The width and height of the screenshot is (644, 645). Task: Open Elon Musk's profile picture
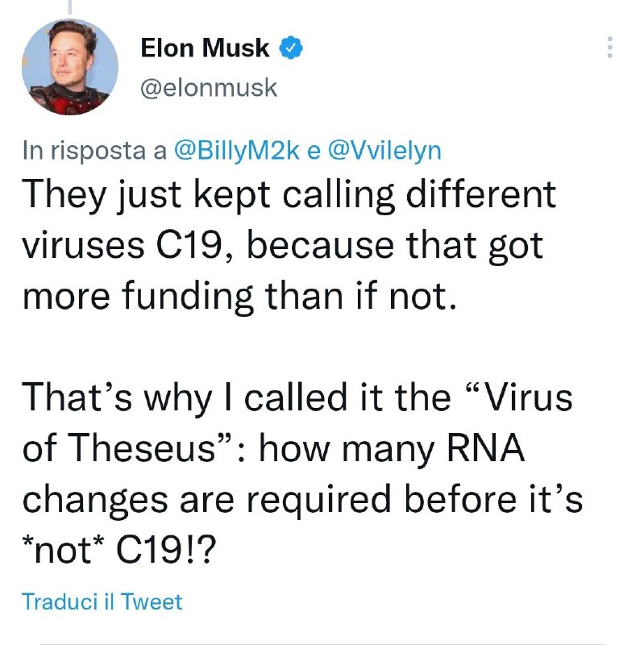click(70, 67)
